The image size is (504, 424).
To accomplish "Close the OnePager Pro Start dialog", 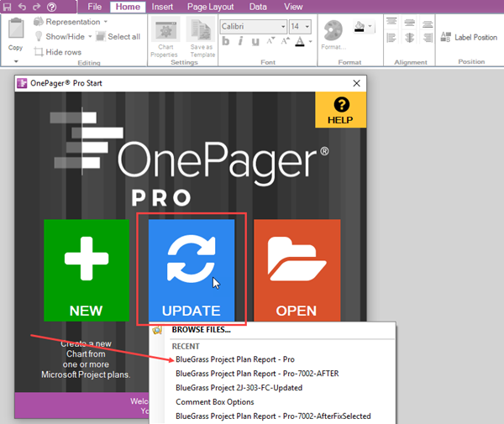I will pyautogui.click(x=356, y=83).
